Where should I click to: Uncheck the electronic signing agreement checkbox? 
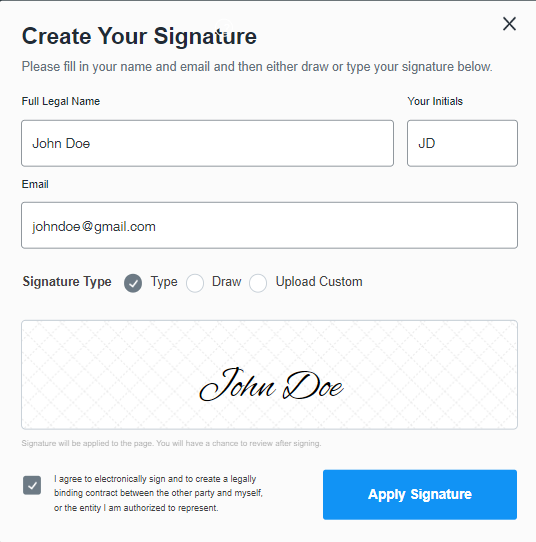point(32,485)
